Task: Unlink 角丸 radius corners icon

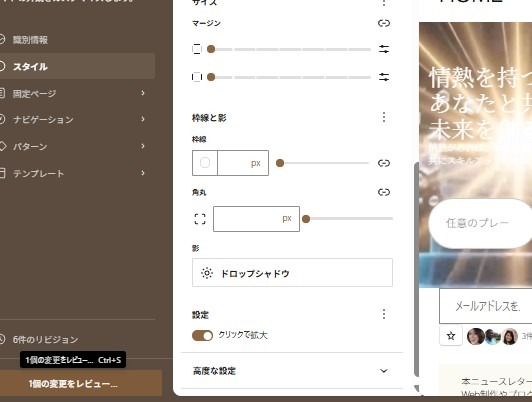Action: coord(384,192)
